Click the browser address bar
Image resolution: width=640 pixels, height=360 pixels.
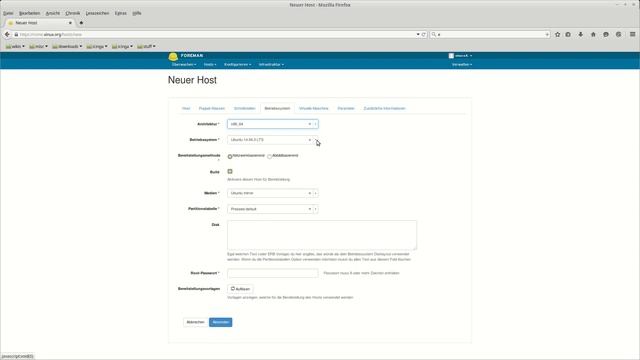click(216, 35)
